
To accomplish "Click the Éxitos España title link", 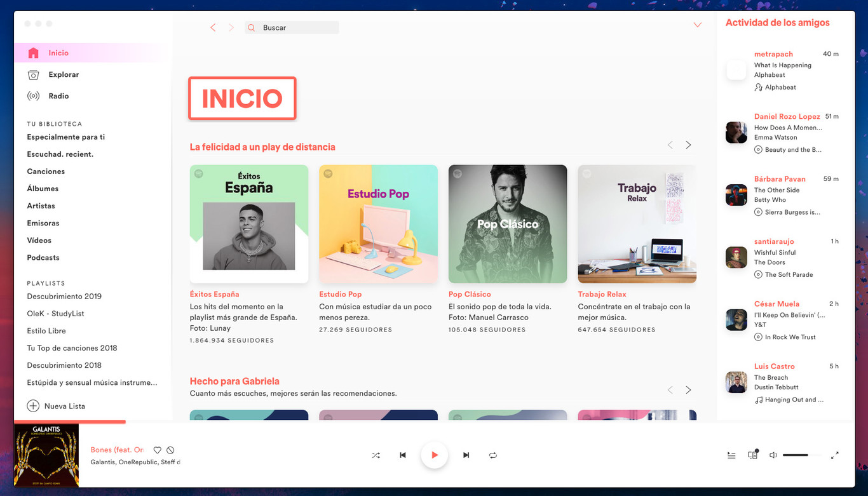I will point(215,295).
